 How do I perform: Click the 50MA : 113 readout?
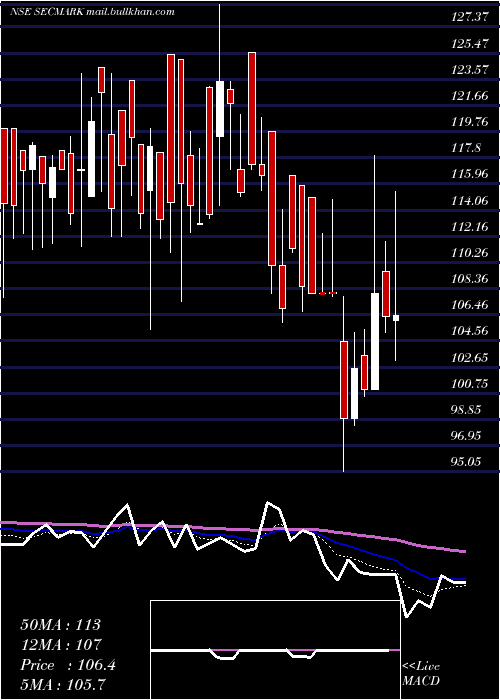click(x=61, y=625)
